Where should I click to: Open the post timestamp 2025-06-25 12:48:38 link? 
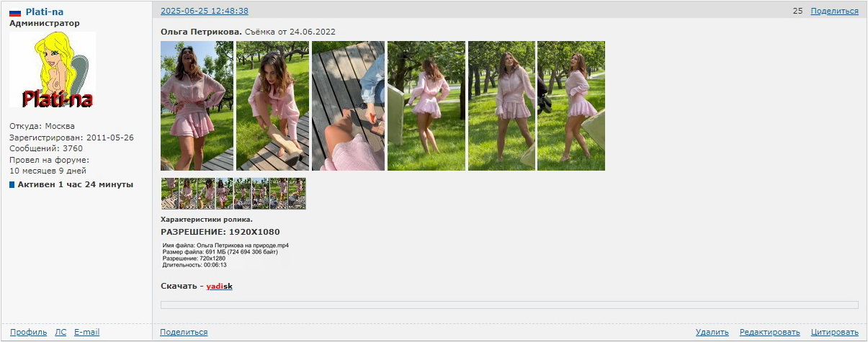pyautogui.click(x=205, y=11)
